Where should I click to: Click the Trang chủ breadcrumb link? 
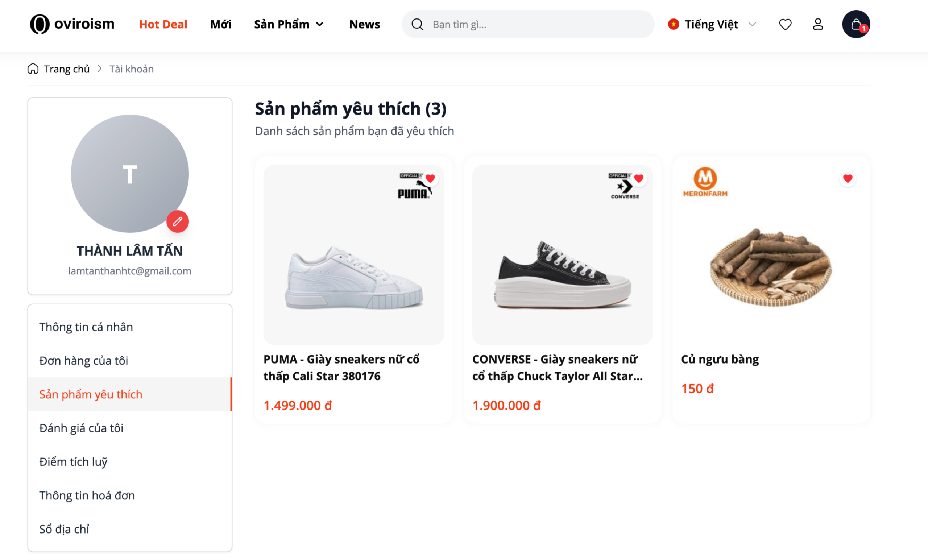pos(67,69)
